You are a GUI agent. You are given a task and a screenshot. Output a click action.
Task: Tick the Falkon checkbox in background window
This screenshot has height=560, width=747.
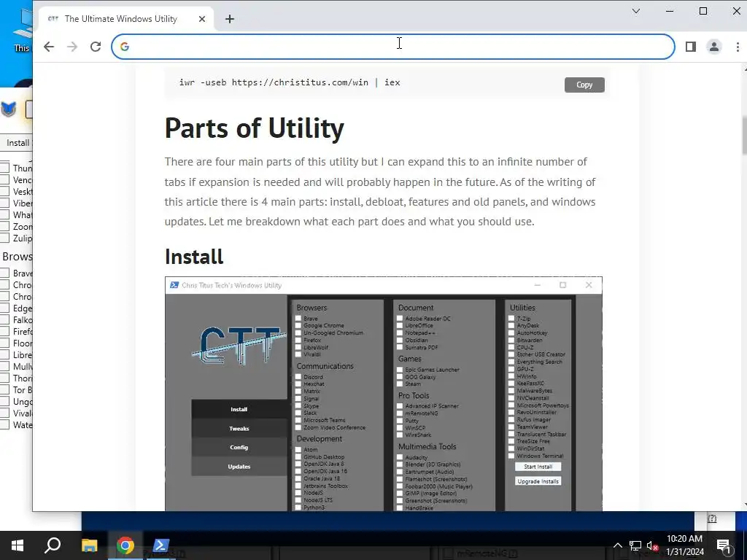[5, 319]
